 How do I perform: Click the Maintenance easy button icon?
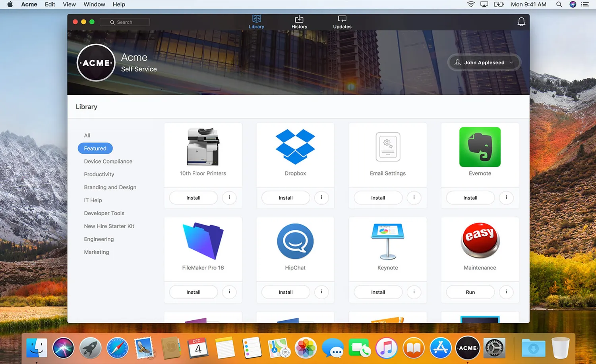(480, 240)
